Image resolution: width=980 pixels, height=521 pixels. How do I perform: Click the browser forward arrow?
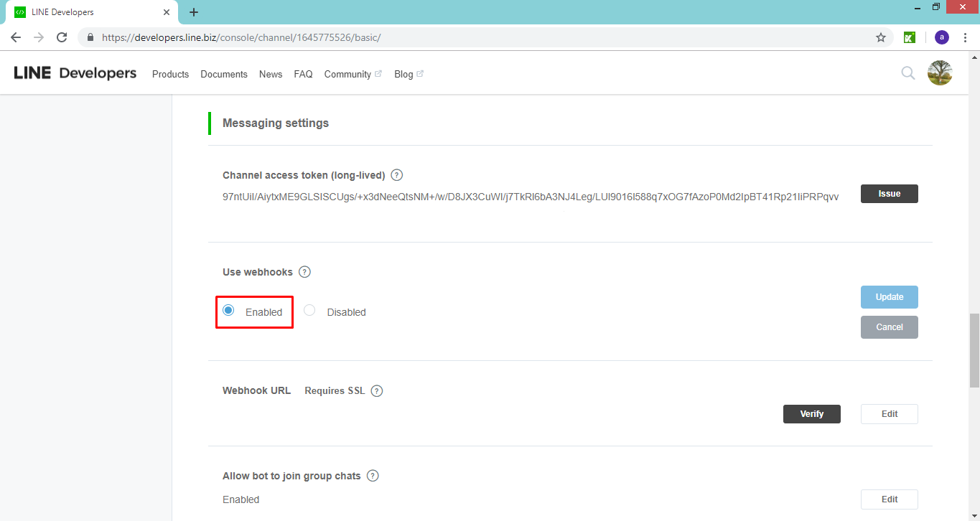[x=39, y=37]
